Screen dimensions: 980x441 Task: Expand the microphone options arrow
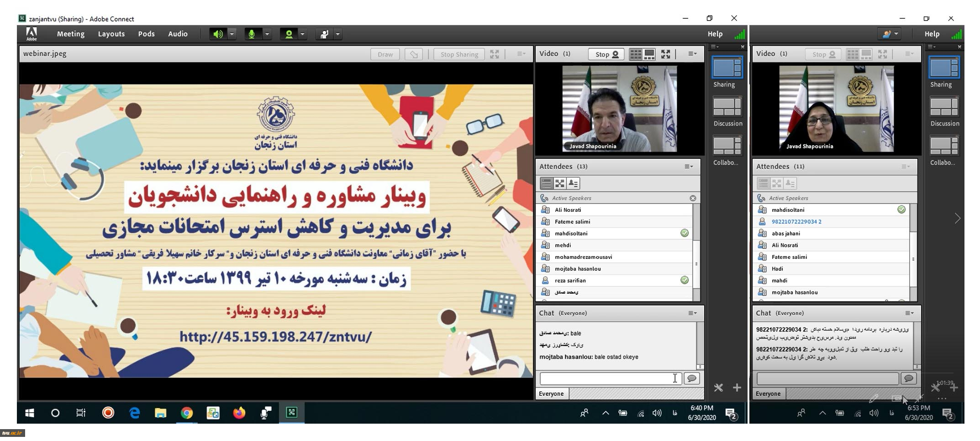(x=267, y=34)
